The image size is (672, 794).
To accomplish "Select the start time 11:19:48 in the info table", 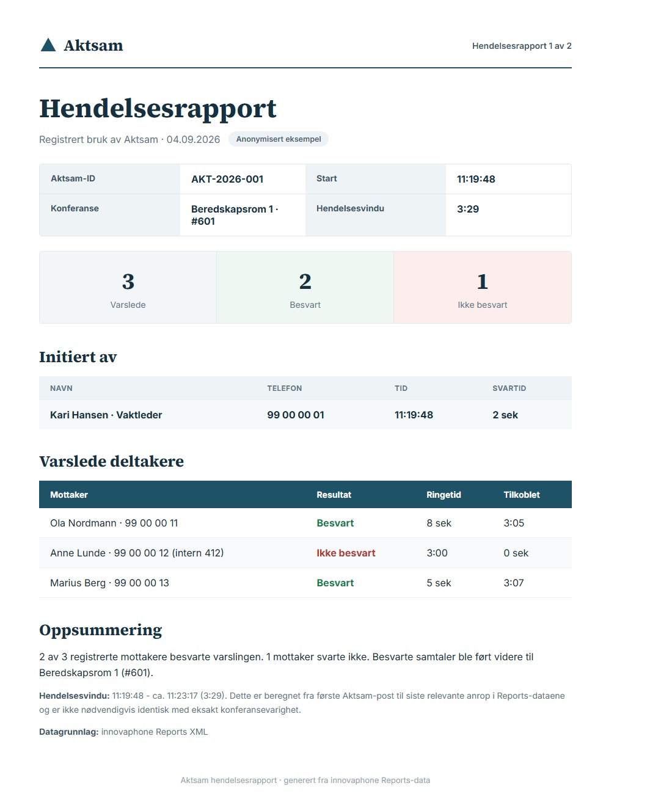I will (476, 179).
